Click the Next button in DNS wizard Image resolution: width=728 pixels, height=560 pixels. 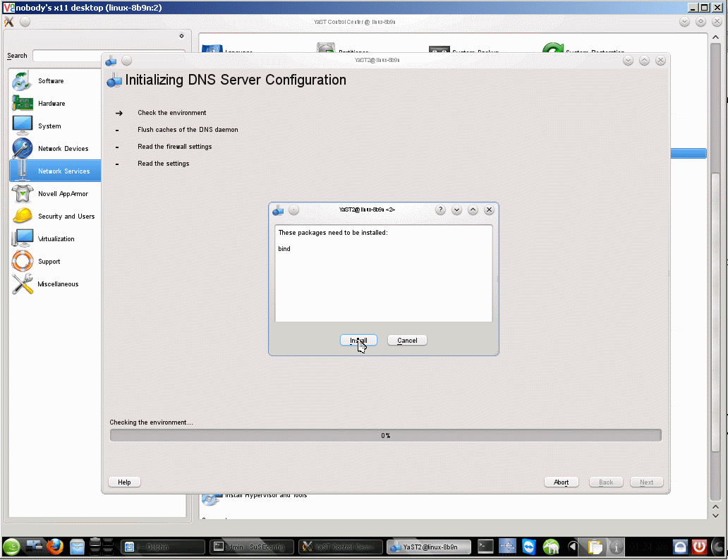(x=646, y=482)
